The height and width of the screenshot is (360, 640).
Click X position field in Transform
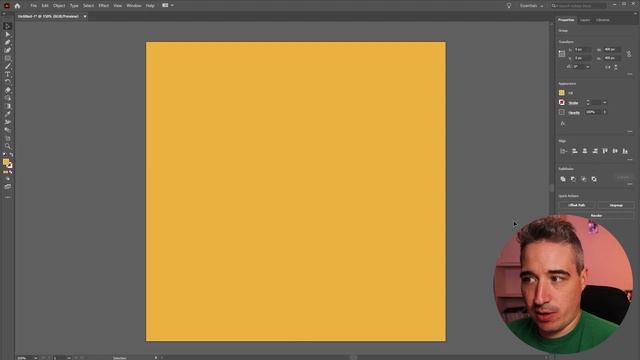pyautogui.click(x=582, y=49)
